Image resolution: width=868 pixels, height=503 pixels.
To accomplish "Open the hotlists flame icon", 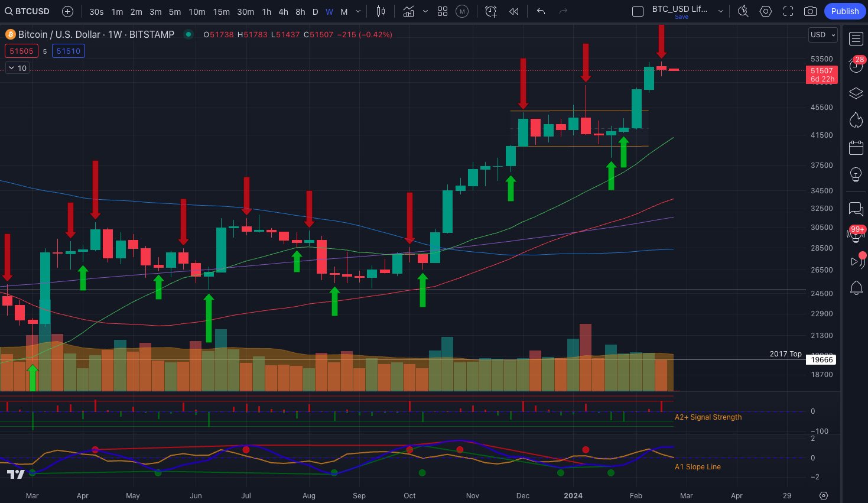I will [x=856, y=120].
